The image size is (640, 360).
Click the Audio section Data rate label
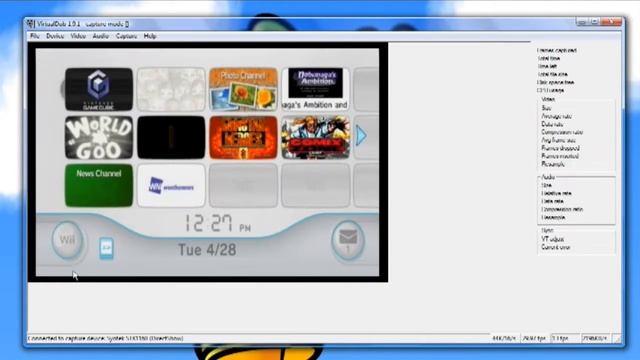coord(552,201)
